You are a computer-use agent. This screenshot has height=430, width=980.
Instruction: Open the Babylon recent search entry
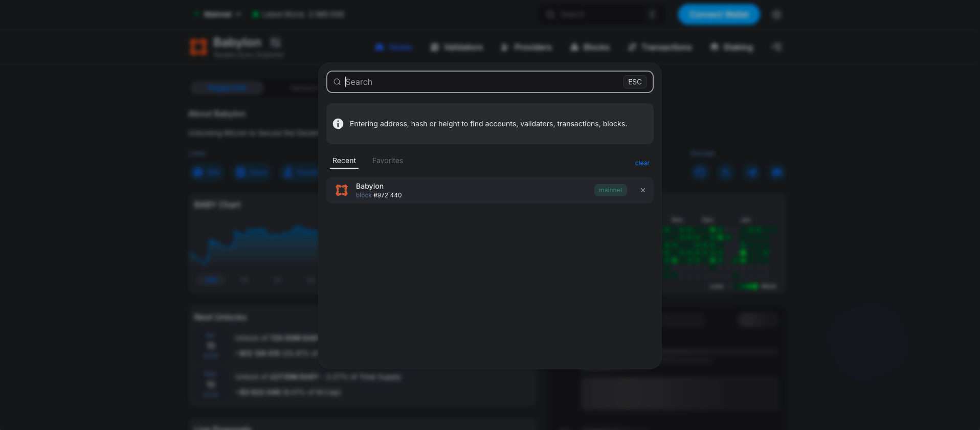coord(490,190)
